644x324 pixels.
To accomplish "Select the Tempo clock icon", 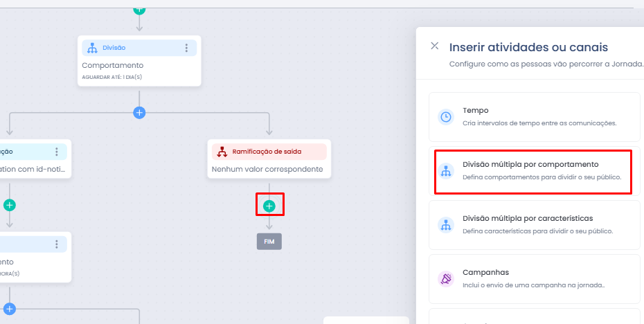I will coord(446,117).
